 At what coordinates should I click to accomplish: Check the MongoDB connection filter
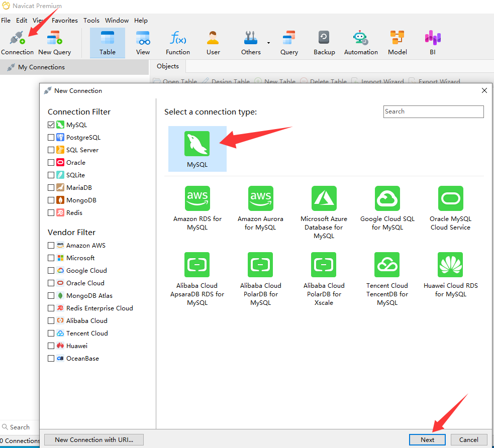(51, 200)
